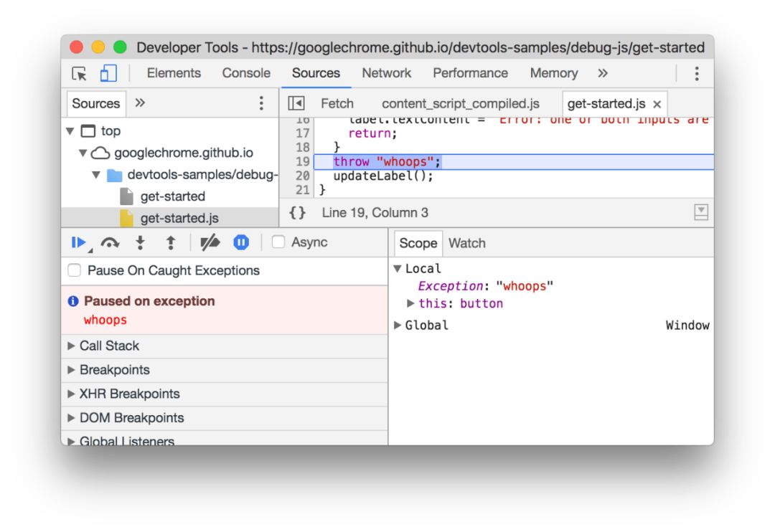The image size is (775, 532).
Task: Open the content_script_compiled.js file tab
Action: 460,103
